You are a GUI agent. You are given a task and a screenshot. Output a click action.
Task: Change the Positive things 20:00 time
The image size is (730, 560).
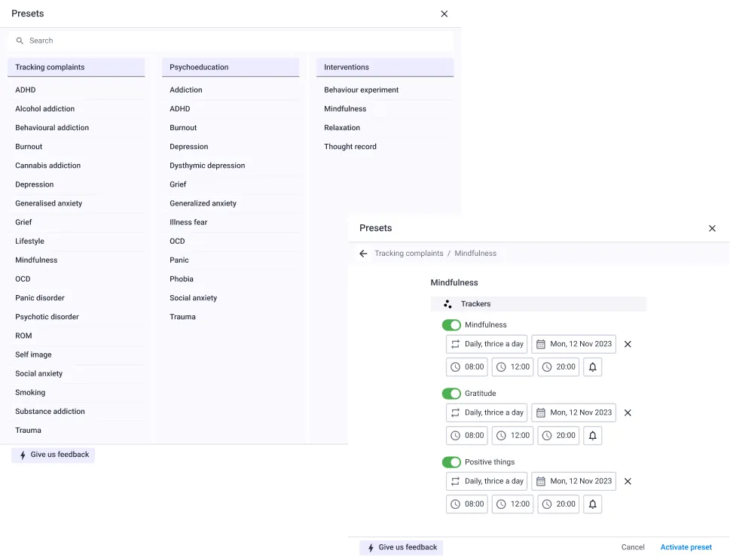(558, 504)
